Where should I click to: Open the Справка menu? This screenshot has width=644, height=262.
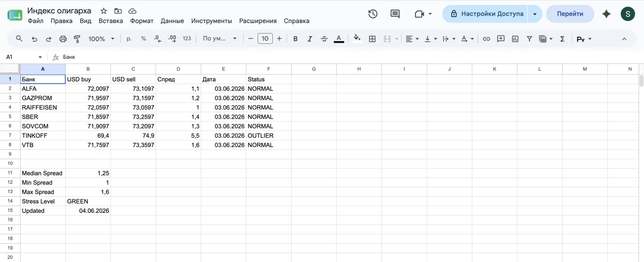297,21
